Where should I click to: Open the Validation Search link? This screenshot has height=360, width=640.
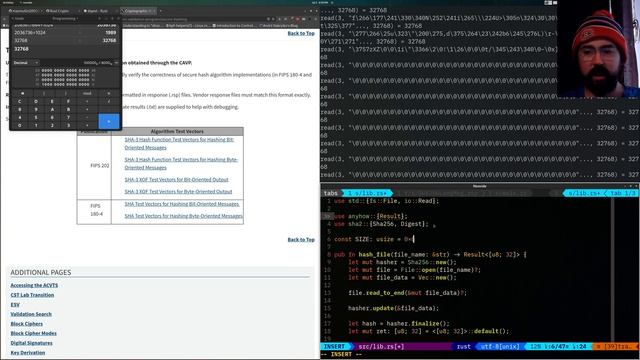[x=31, y=314]
